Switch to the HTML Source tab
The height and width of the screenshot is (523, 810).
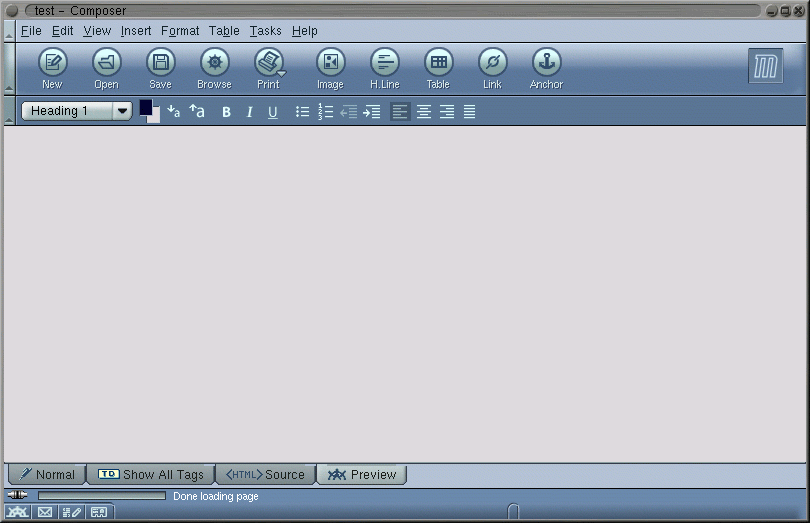(266, 474)
